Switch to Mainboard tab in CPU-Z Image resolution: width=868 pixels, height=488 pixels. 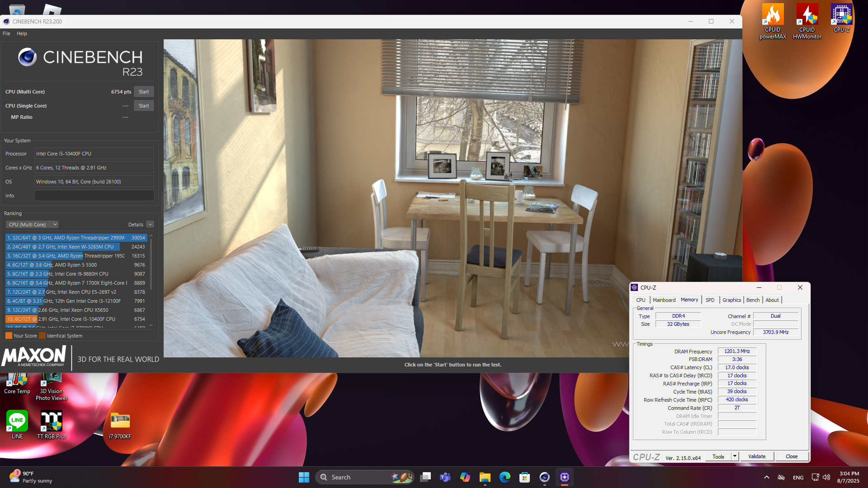(x=664, y=300)
